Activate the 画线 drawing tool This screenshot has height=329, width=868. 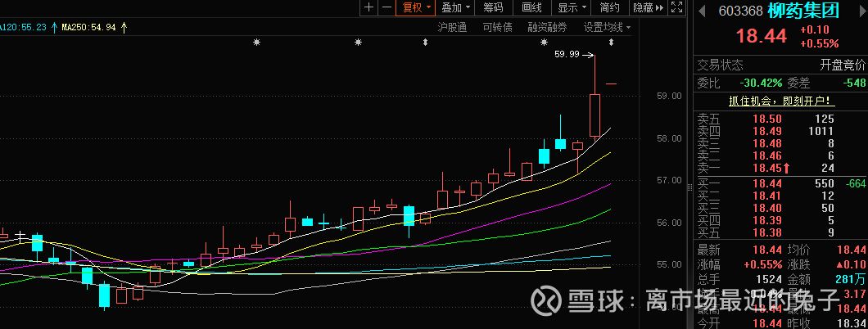(531, 7)
